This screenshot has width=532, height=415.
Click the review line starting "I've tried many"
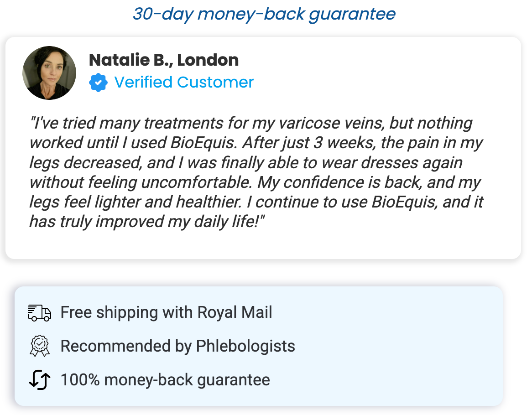coord(251,123)
